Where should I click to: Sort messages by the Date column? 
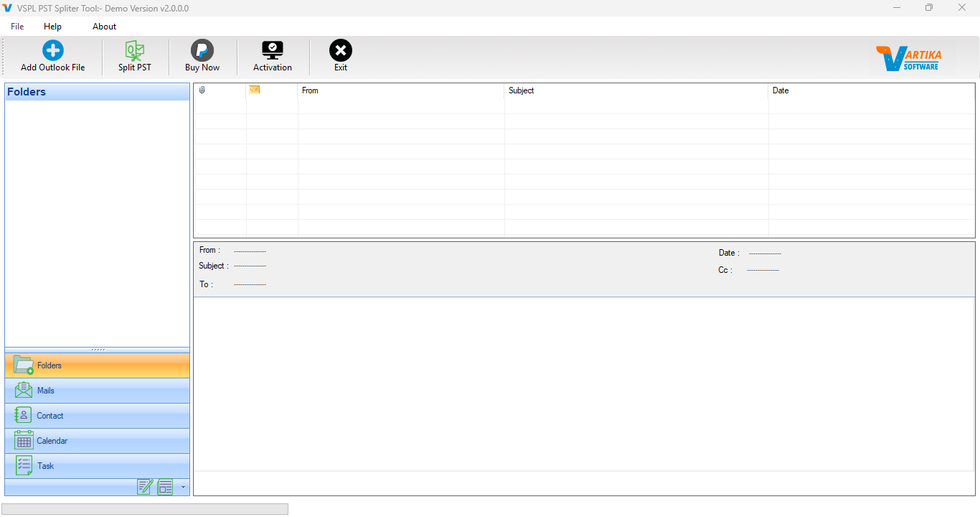pos(781,90)
